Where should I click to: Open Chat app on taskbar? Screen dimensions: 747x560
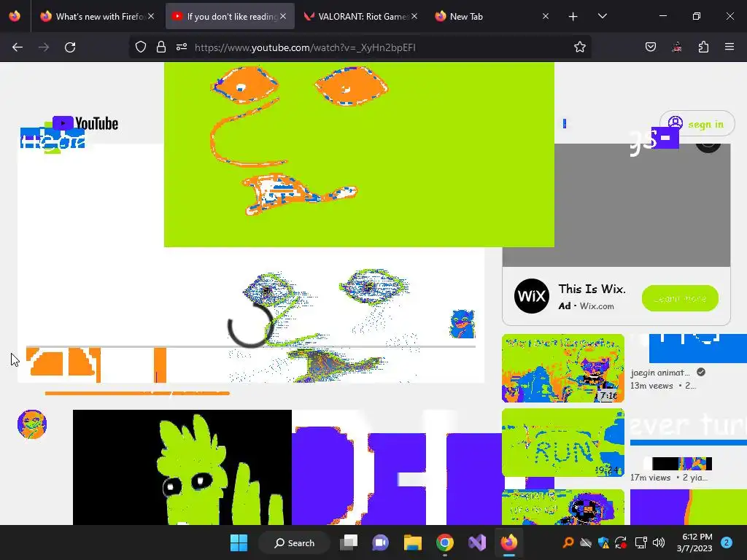click(380, 542)
